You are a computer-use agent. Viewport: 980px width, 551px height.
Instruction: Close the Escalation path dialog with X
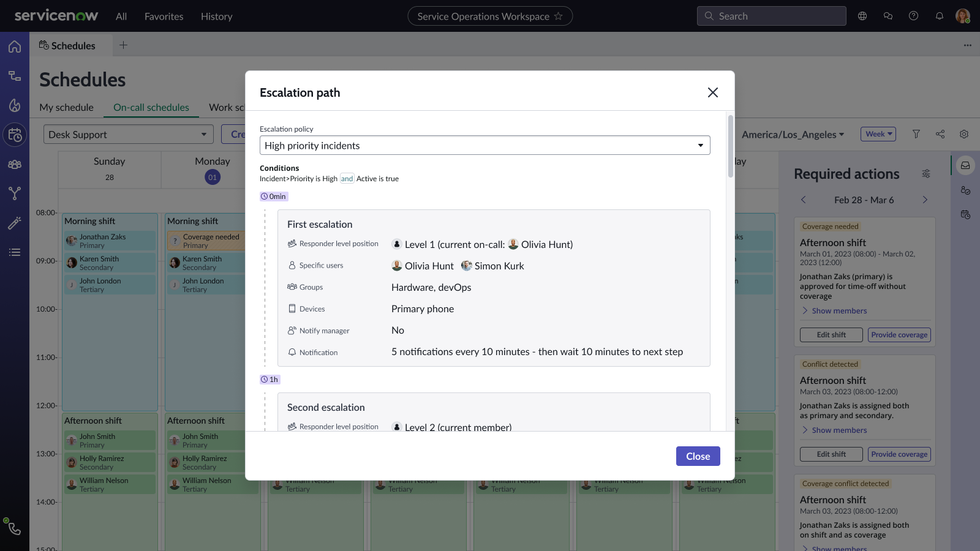pos(713,92)
